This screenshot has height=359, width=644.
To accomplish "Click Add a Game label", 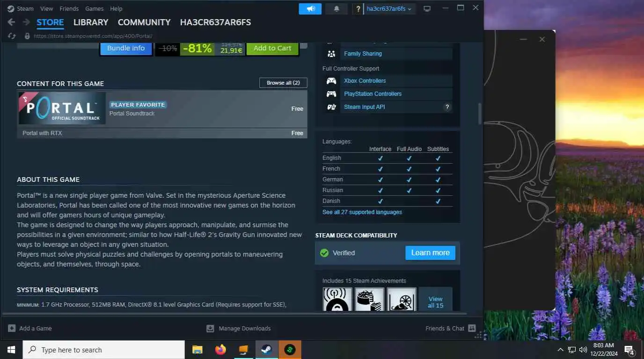I will click(x=36, y=328).
